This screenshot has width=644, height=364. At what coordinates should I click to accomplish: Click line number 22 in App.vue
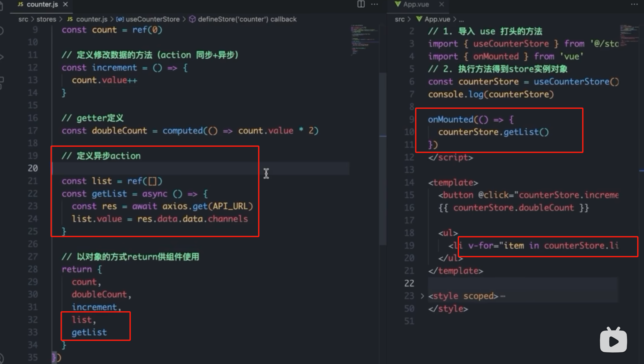(x=409, y=283)
